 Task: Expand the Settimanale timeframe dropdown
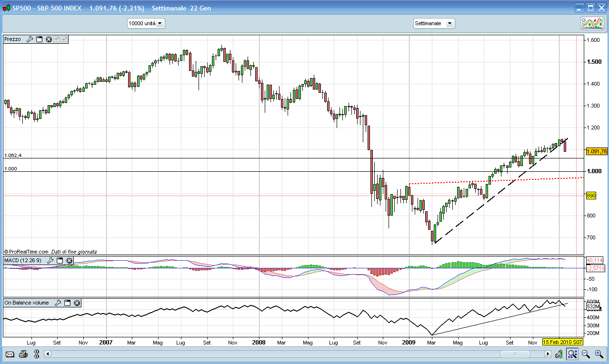tap(434, 23)
